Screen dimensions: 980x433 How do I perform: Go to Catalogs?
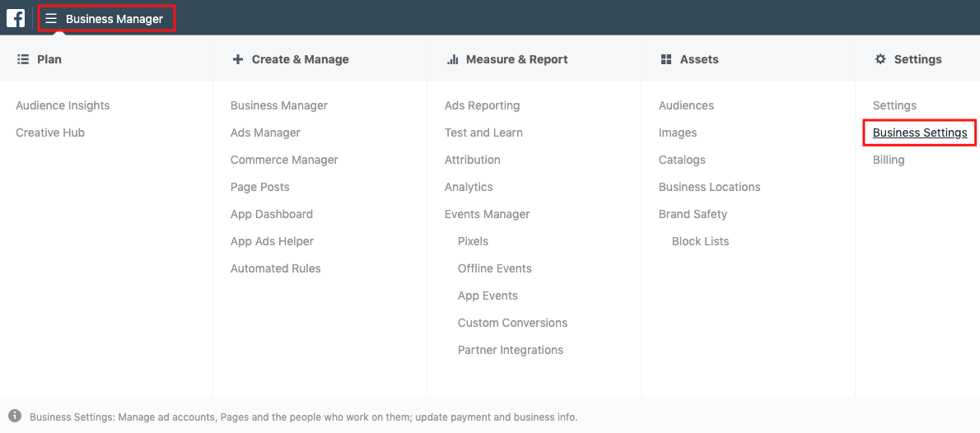(x=682, y=160)
